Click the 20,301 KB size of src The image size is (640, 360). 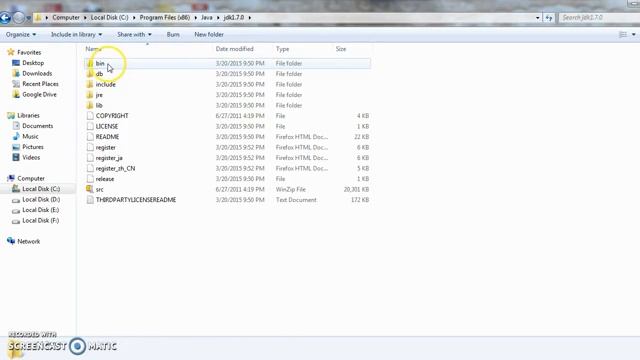356,189
